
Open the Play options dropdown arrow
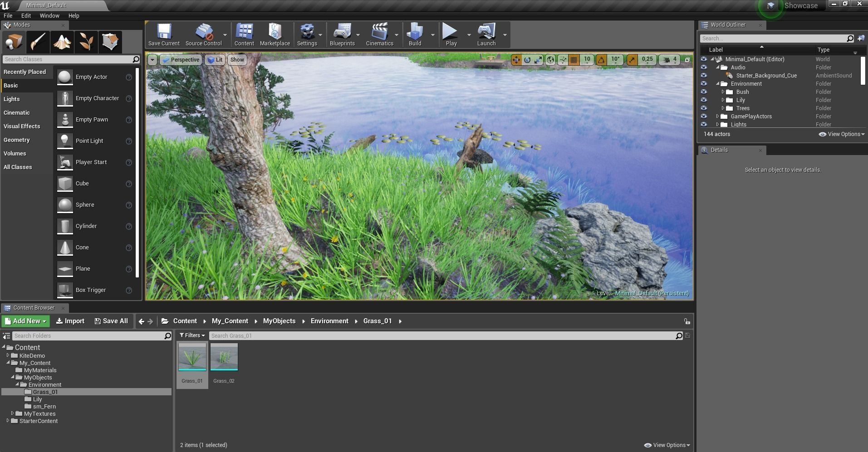click(x=469, y=35)
